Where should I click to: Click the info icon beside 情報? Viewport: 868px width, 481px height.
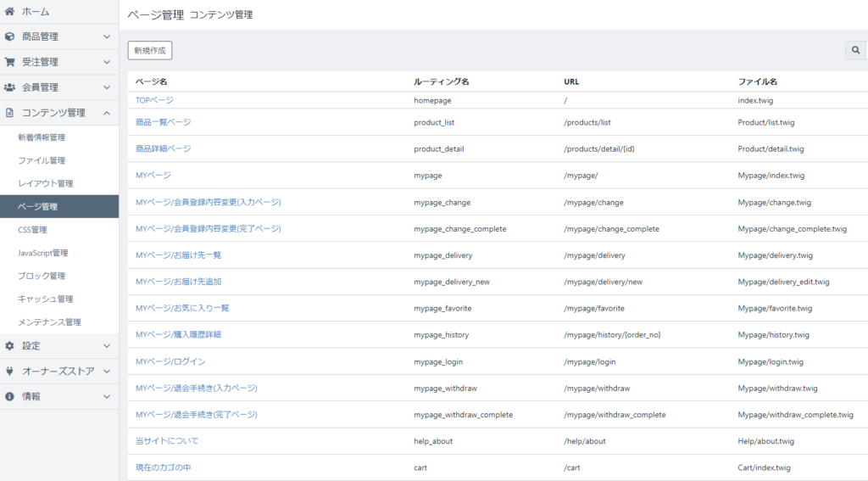coord(9,396)
